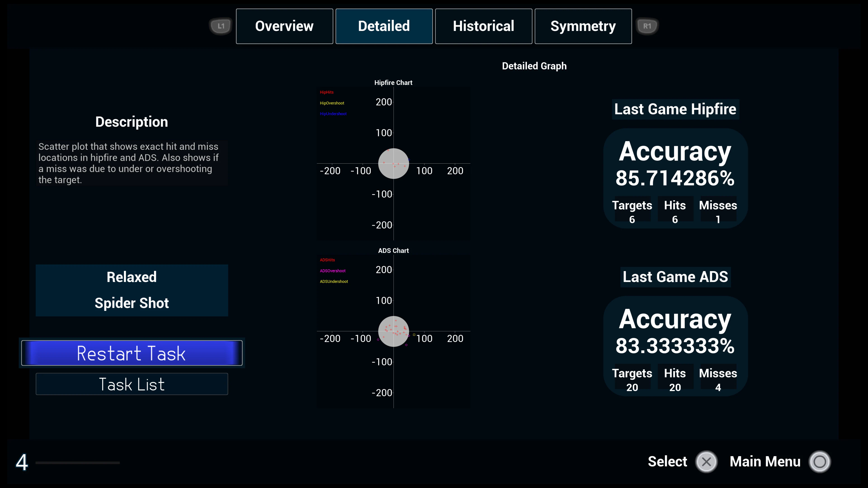Toggle the HipOvershoot legend entry

332,103
